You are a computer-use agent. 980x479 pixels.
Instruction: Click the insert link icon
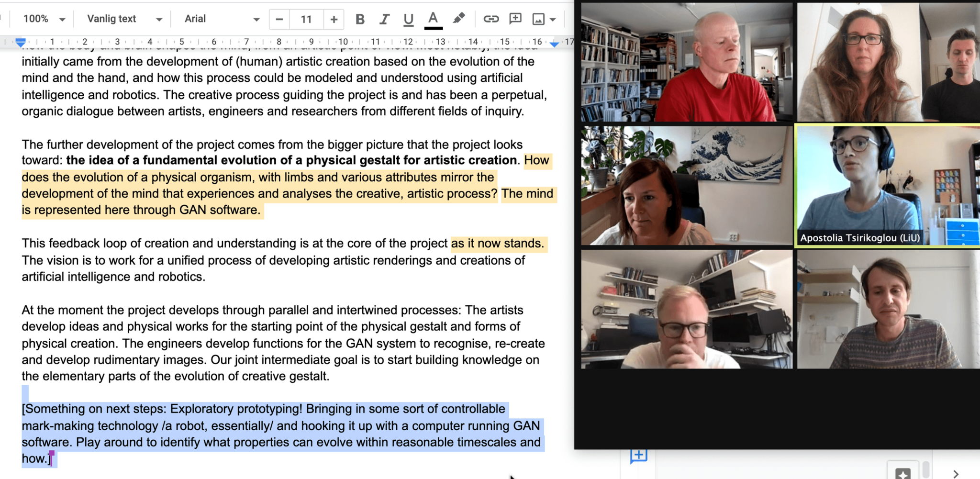pyautogui.click(x=490, y=19)
